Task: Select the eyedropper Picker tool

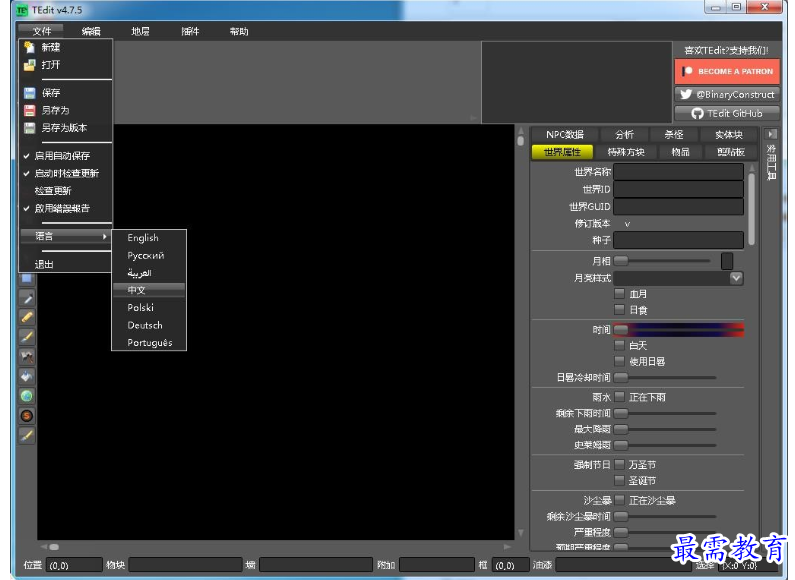Action: tap(27, 298)
